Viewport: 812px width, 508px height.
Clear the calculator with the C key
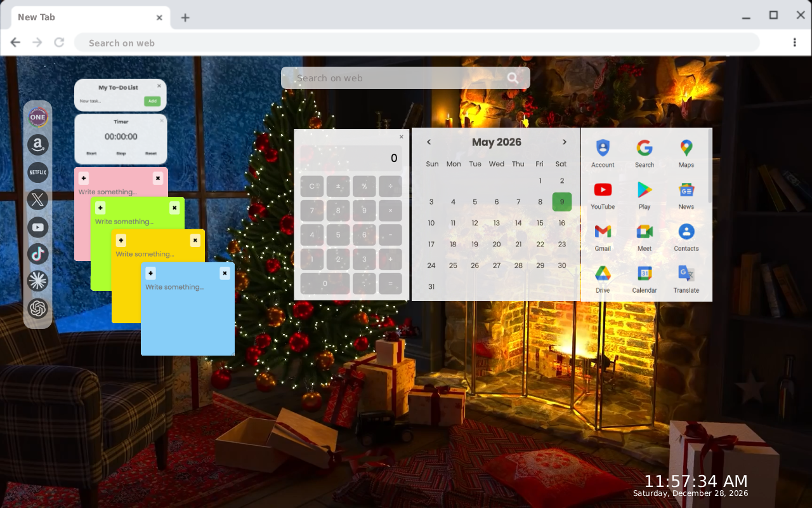pyautogui.click(x=312, y=187)
